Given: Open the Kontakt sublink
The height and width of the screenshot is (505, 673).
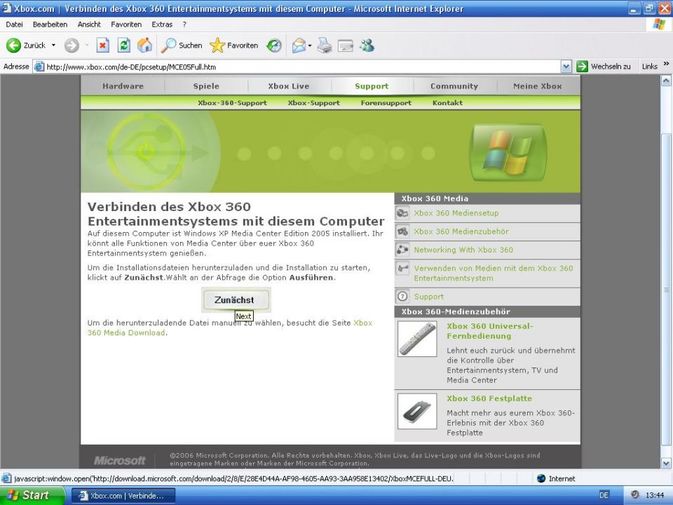Looking at the screenshot, I should click(x=447, y=103).
